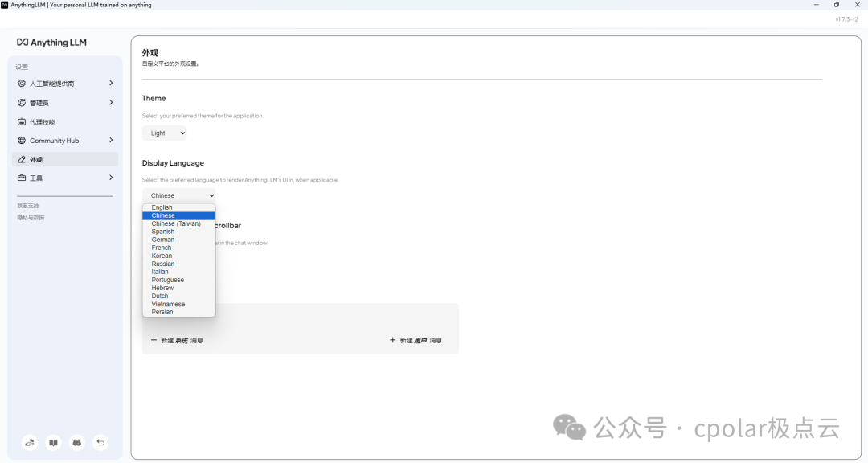
Task: Click the Display Language heading
Action: pyautogui.click(x=173, y=163)
